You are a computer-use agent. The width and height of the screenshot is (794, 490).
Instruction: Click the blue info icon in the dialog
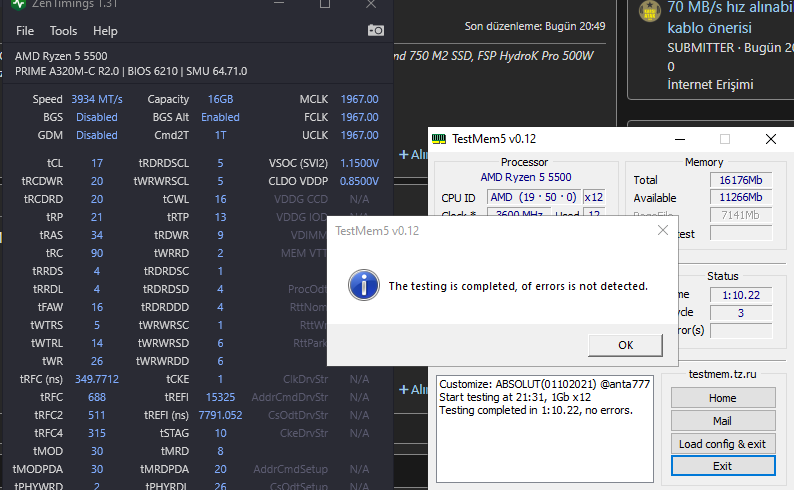[364, 285]
